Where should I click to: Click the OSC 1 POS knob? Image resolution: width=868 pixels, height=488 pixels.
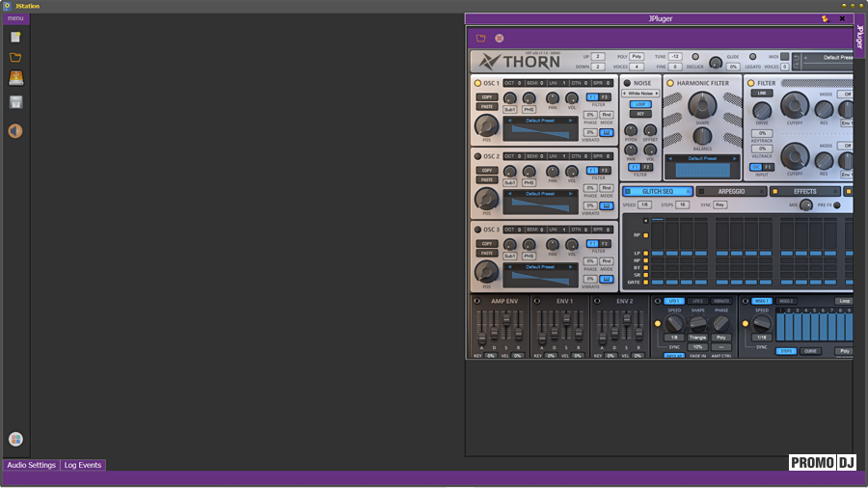pyautogui.click(x=486, y=125)
